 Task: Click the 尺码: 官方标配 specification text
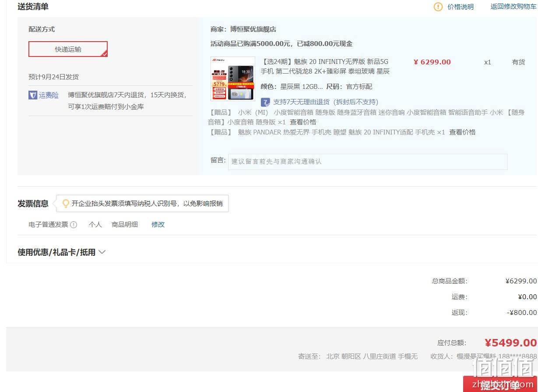click(349, 87)
